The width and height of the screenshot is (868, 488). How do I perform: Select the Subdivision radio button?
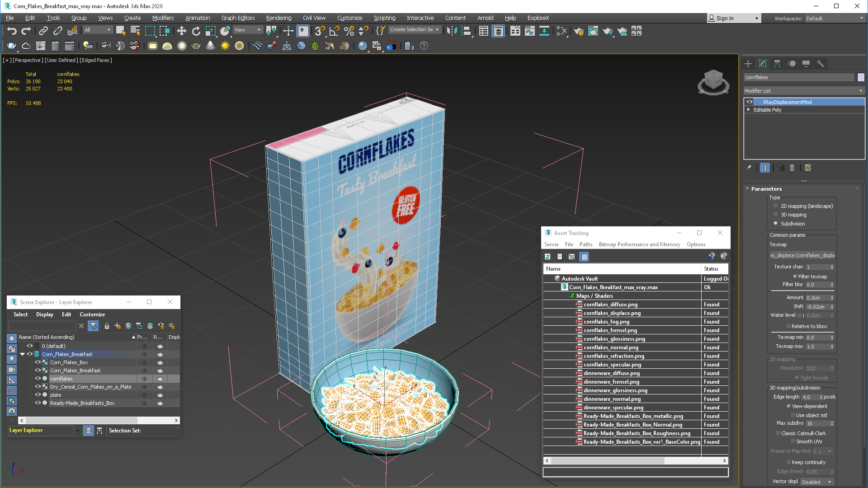[776, 223]
